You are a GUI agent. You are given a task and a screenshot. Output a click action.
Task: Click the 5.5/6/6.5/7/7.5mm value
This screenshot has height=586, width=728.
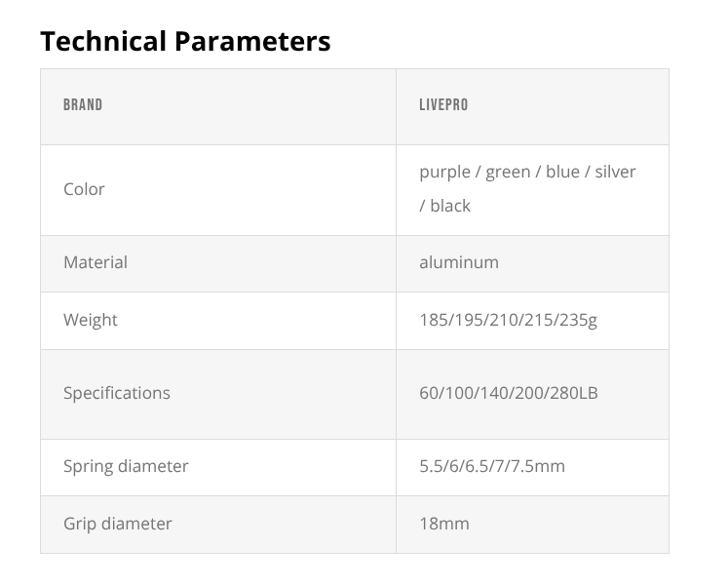pos(492,466)
